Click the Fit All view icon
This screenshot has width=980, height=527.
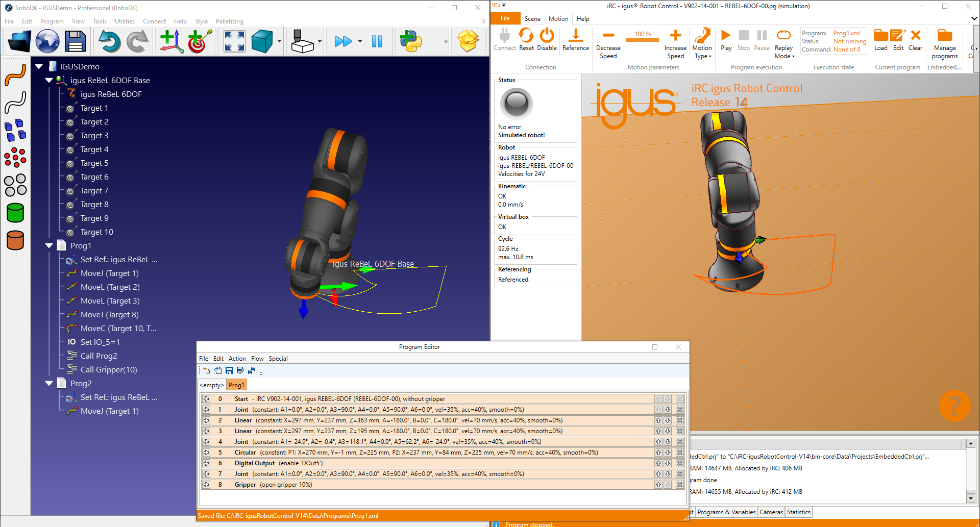pos(234,41)
